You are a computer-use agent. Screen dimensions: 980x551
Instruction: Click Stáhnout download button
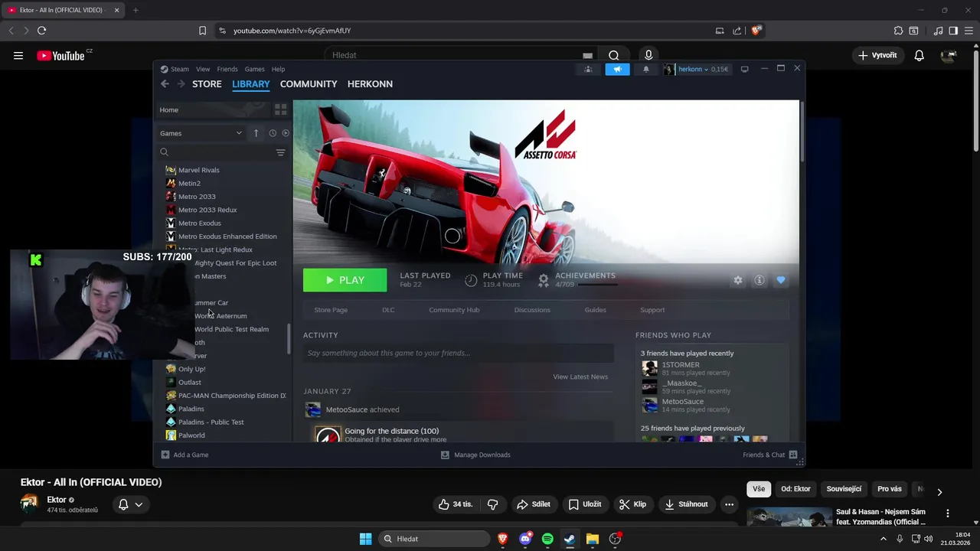pos(686,504)
